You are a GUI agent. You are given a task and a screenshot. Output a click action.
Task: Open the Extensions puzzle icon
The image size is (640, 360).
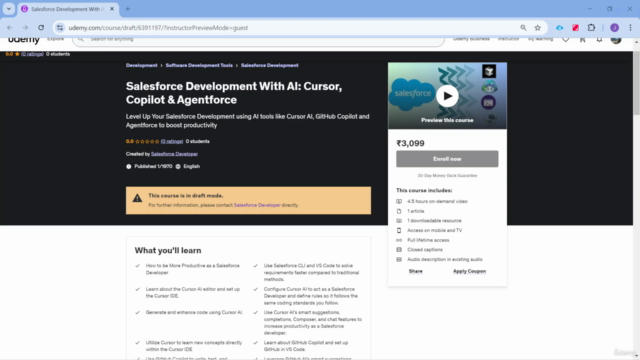coord(591,28)
